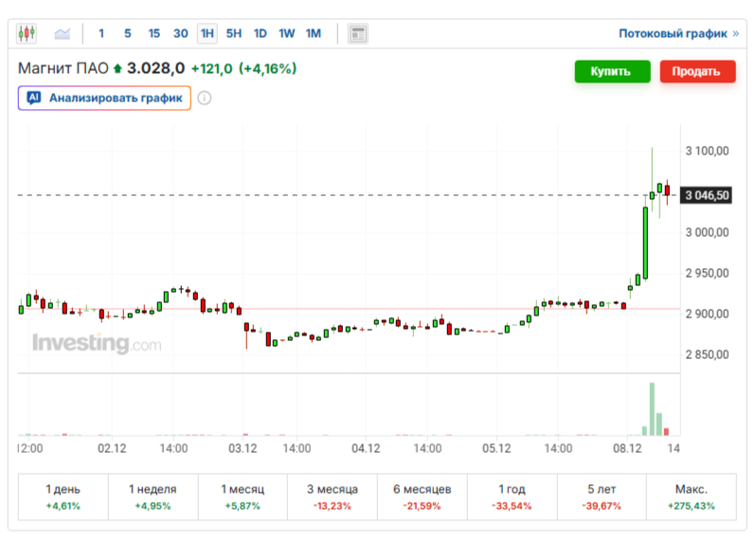Click the 2 850,00 axis label
This screenshot has width=756, height=541.
coord(707,355)
